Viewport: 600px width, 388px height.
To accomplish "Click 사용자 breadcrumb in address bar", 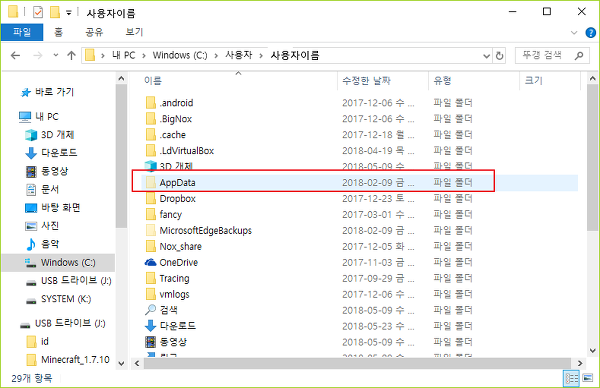I will 239,55.
